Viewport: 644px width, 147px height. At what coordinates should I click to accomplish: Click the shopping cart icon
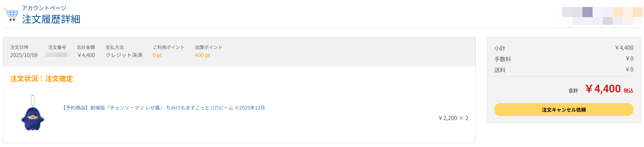(x=11, y=15)
